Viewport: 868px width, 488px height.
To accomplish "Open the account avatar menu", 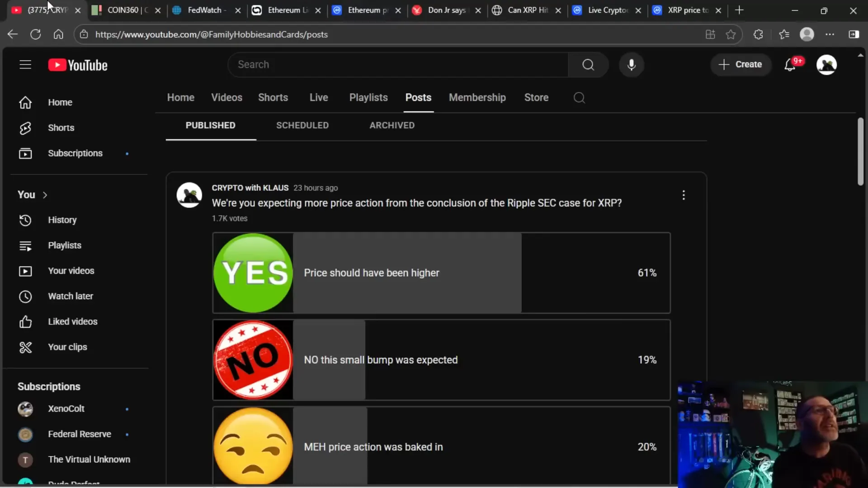I will pos(826,65).
